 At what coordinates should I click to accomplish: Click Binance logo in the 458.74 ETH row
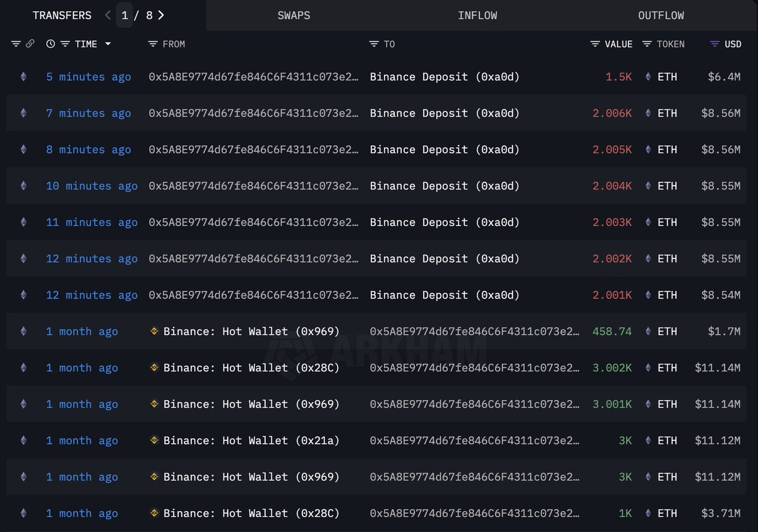tap(154, 332)
